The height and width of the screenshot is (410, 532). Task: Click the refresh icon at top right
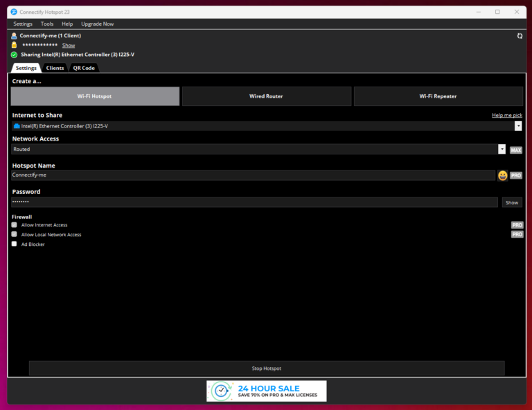pos(520,35)
